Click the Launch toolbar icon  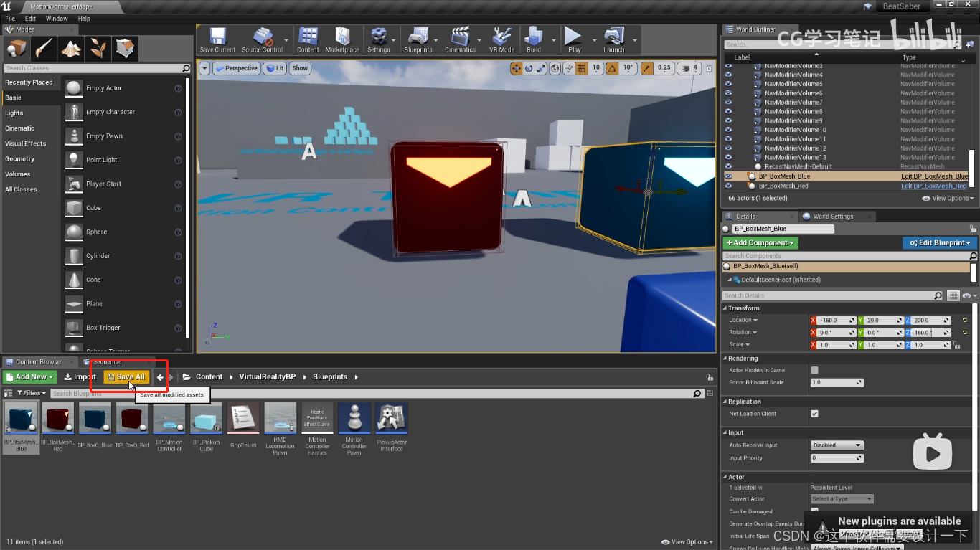pos(614,40)
